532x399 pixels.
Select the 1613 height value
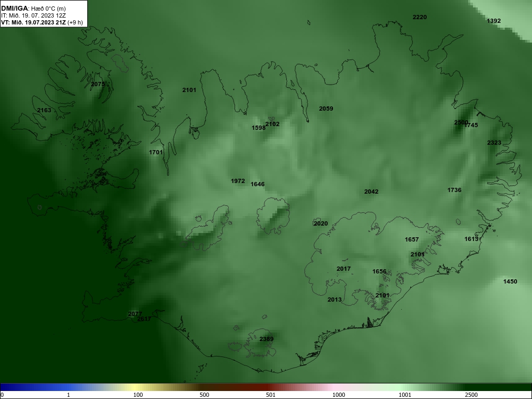(x=471, y=239)
